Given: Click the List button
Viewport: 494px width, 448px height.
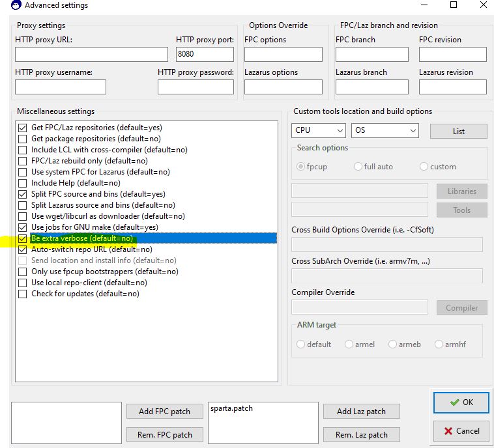Looking at the screenshot, I should coord(458,132).
